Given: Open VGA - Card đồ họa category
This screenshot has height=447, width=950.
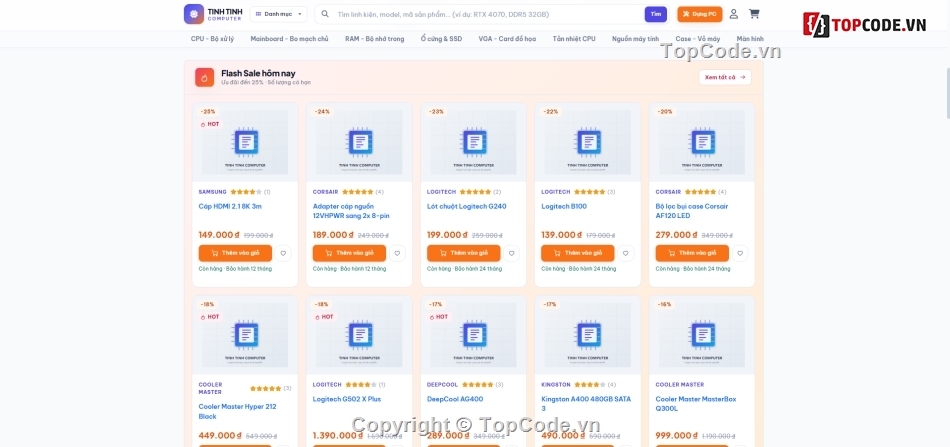Looking at the screenshot, I should tap(507, 39).
